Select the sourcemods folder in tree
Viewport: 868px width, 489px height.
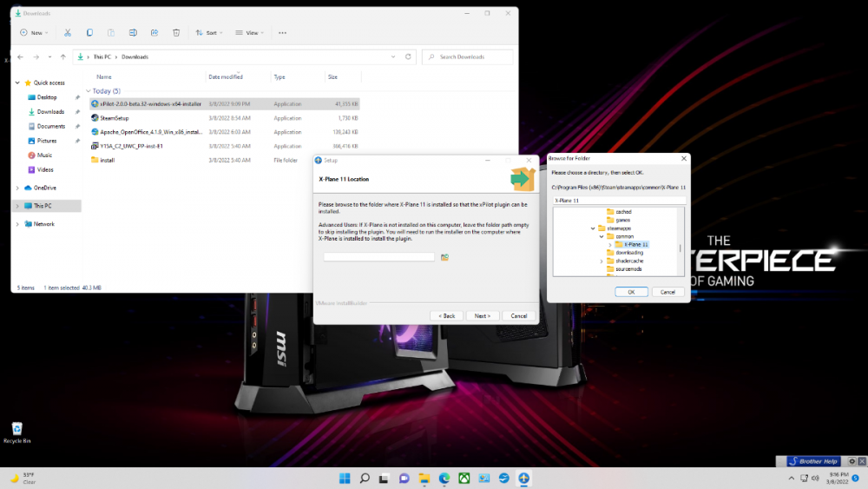pyautogui.click(x=628, y=269)
